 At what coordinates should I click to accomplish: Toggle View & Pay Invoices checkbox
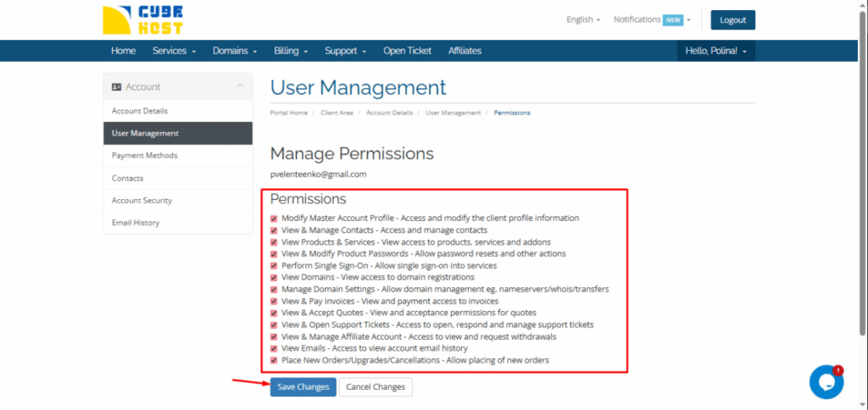click(x=274, y=301)
